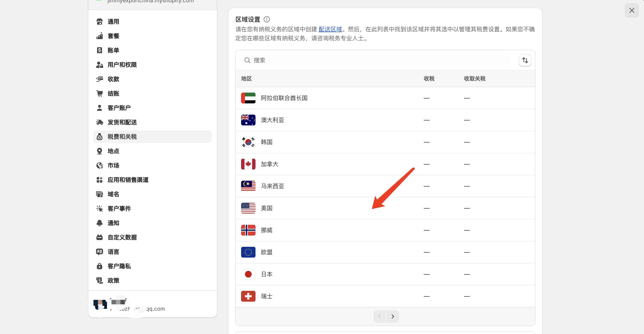Image resolution: width=644 pixels, height=334 pixels.
Task: Open the 美国 region row
Action: [x=385, y=208]
